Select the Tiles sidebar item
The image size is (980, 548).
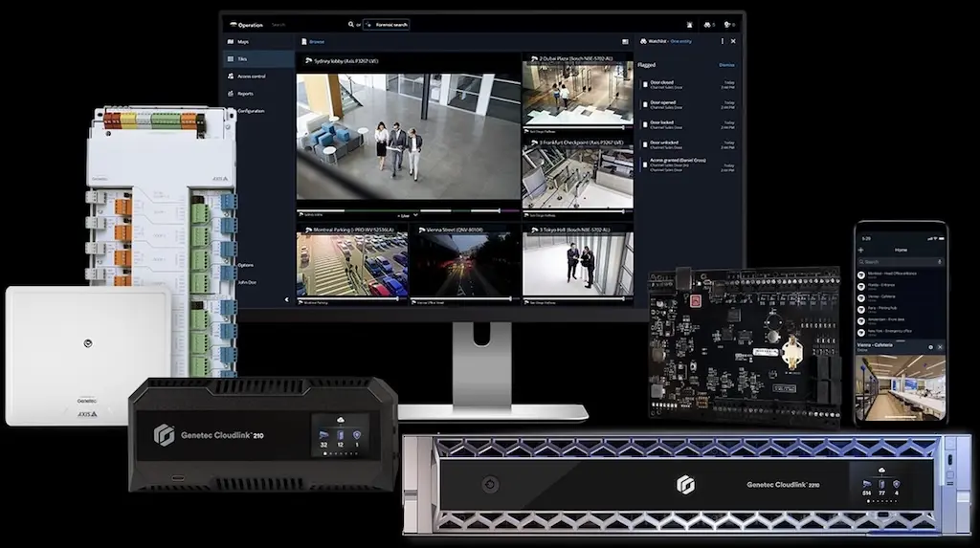pos(258,58)
